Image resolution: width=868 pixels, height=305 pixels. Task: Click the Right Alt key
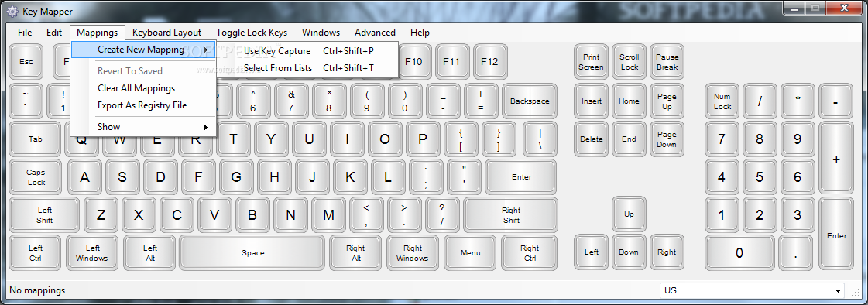click(x=355, y=253)
